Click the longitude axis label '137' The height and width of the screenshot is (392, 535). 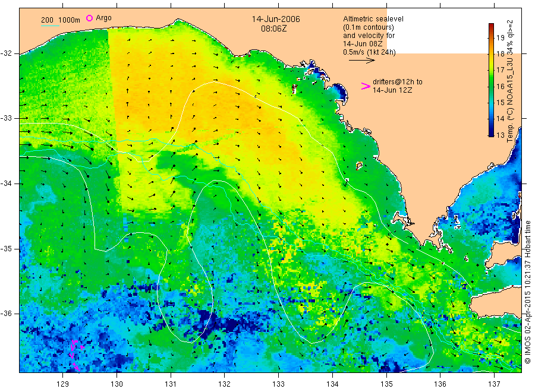click(x=494, y=384)
